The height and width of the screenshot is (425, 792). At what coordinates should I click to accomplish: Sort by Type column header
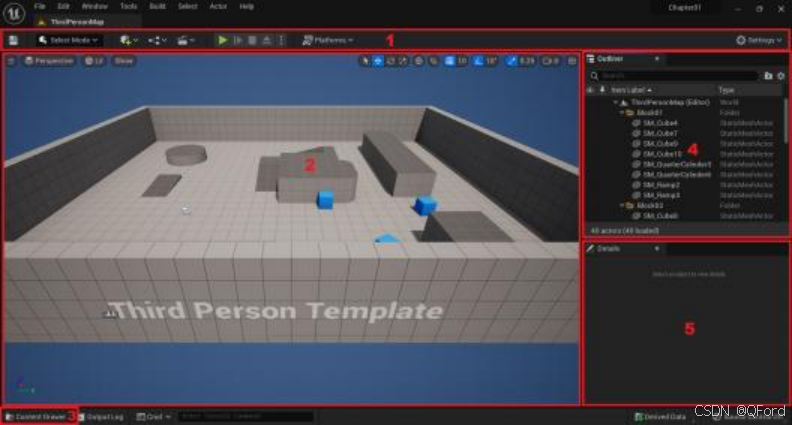pos(726,90)
